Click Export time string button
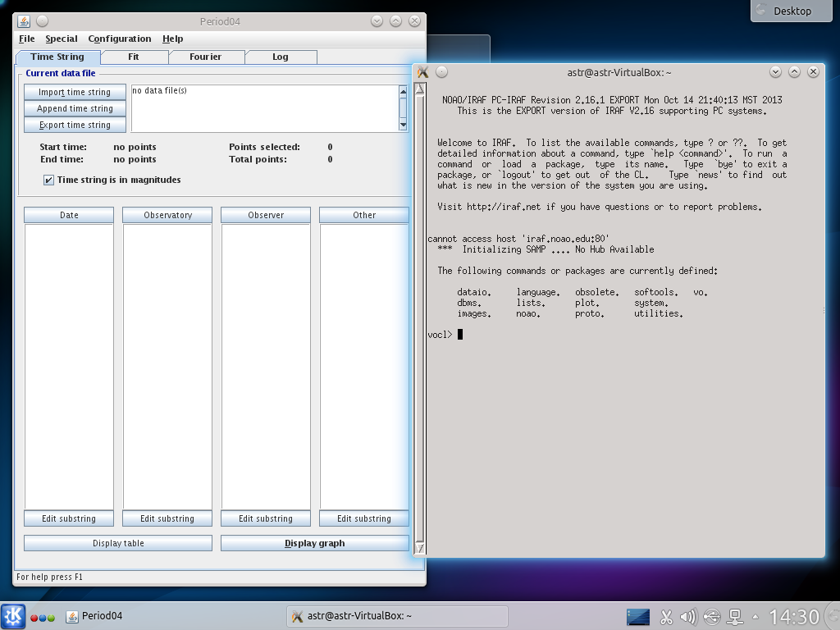This screenshot has width=840, height=630. [x=75, y=125]
